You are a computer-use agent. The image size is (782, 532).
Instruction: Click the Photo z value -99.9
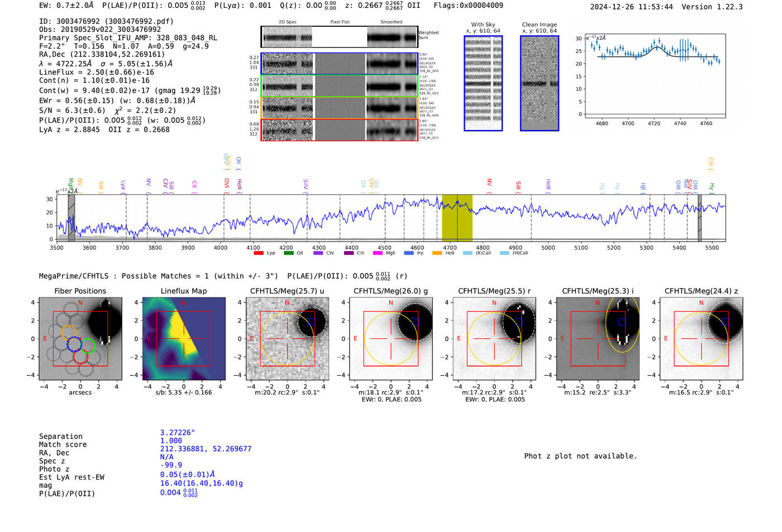(171, 465)
